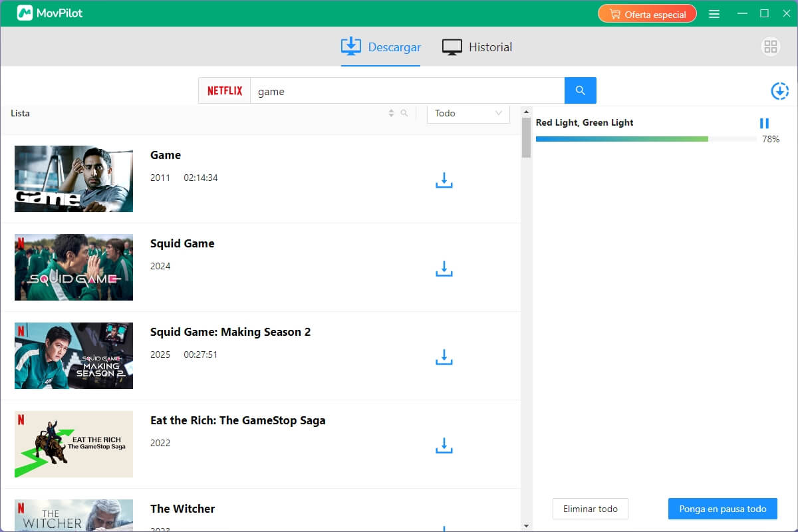Click the title Eat the Rich: The GameStop Saga
The image size is (798, 532).
coord(238,420)
